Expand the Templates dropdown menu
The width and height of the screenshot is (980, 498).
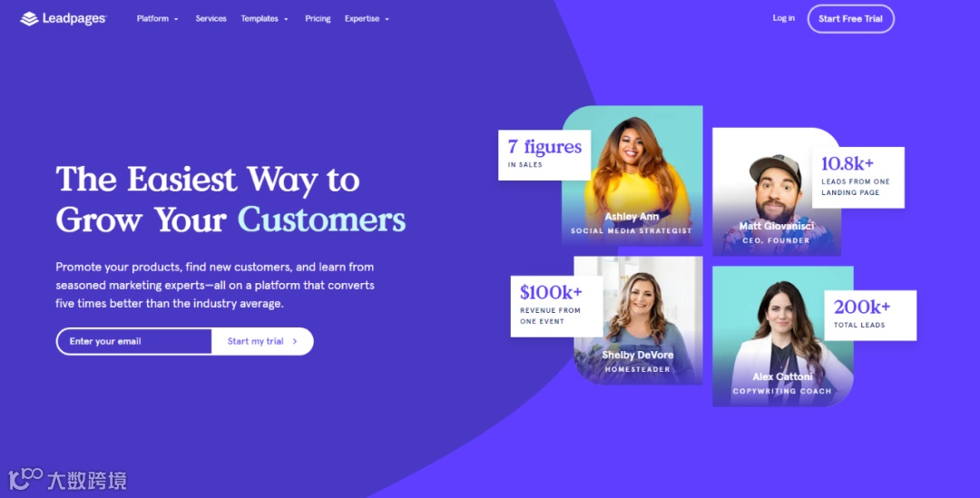tap(264, 19)
